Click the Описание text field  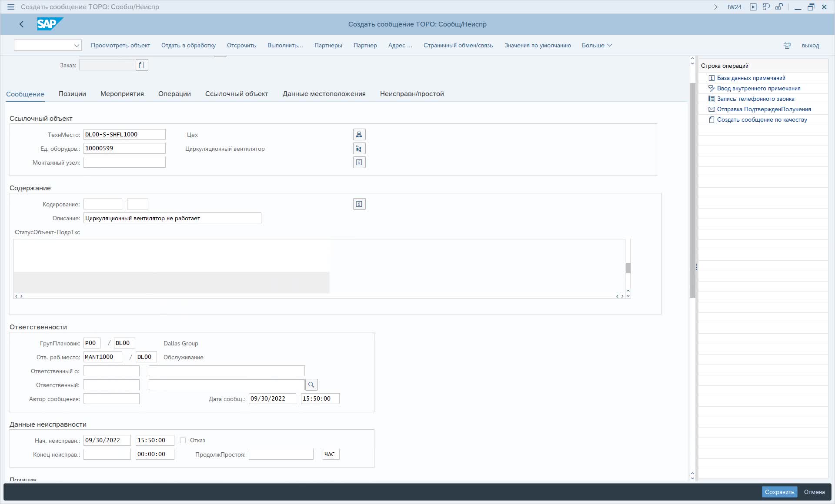tap(172, 218)
